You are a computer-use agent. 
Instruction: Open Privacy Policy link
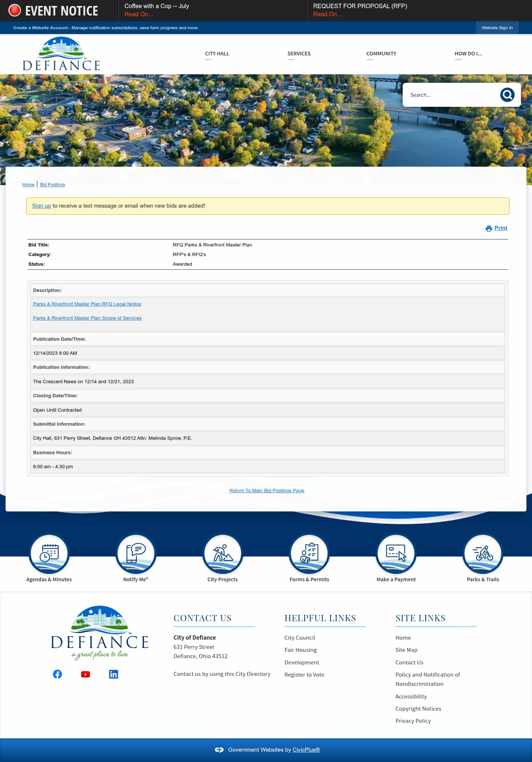point(413,721)
